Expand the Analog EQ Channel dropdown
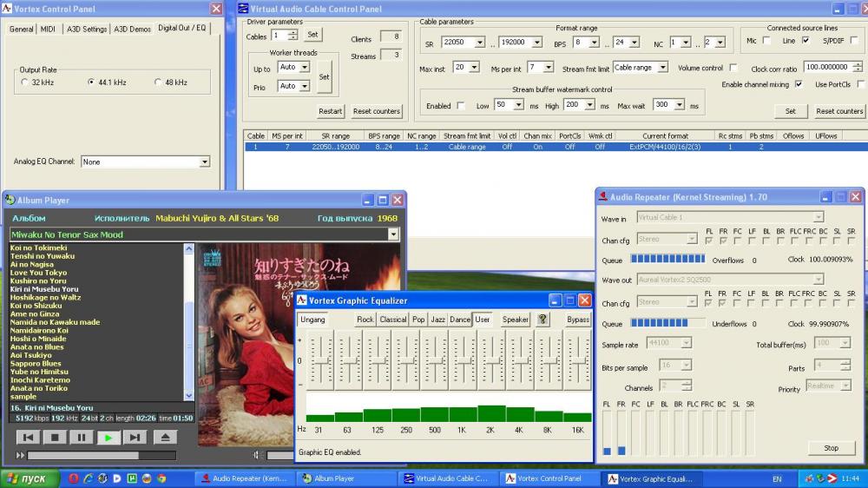The image size is (868, 488). click(205, 162)
